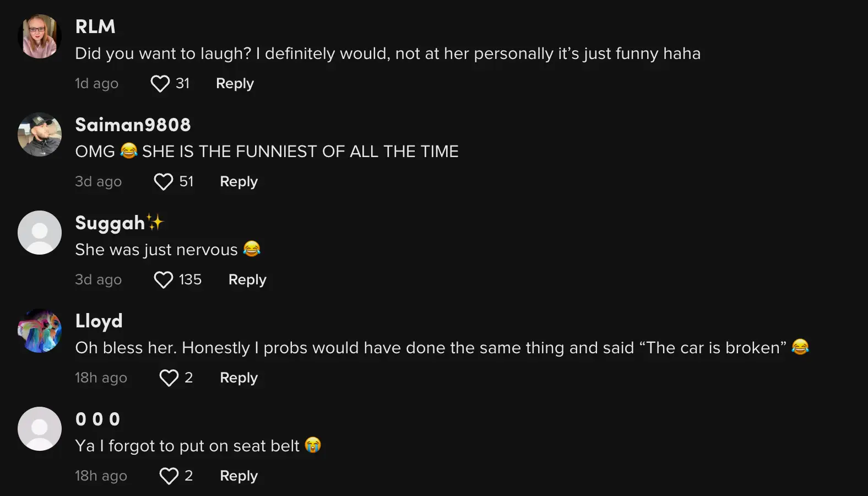The width and height of the screenshot is (868, 496).
Task: Reply to Saiman9808's comment
Action: tap(238, 181)
